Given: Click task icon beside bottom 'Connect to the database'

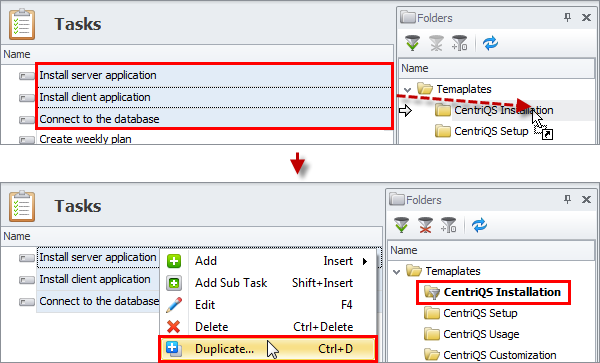Looking at the screenshot, I should [x=26, y=302].
